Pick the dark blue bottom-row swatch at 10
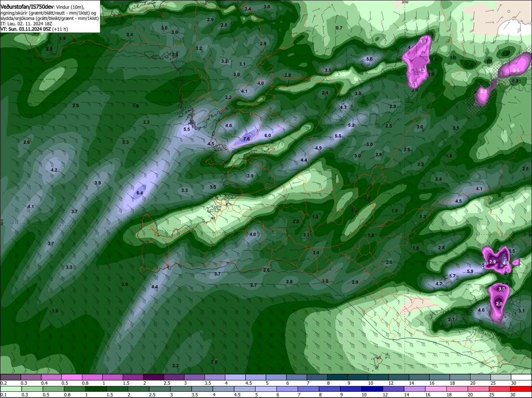The image size is (532, 398). (x=372, y=389)
